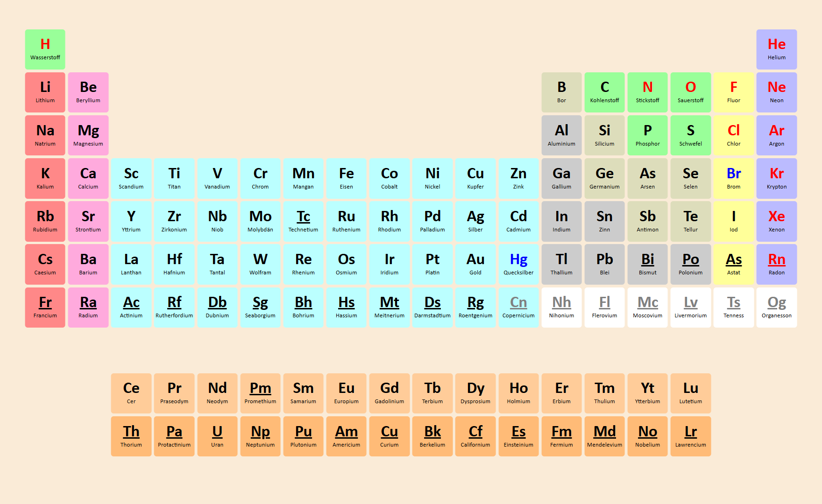This screenshot has width=822, height=504.
Task: Select the Thorium tile
Action: click(x=131, y=436)
